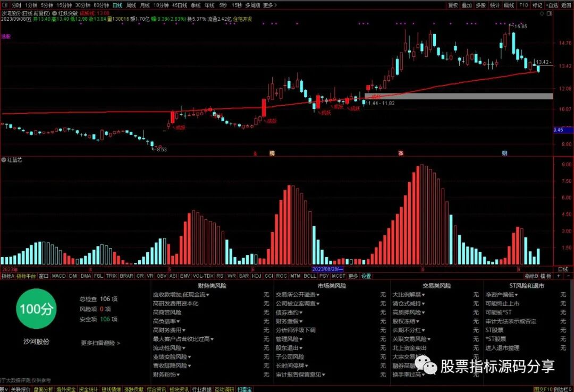Open the 多周期 multi-period view
This screenshot has height=392, width=574.
pyautogui.click(x=252, y=5)
